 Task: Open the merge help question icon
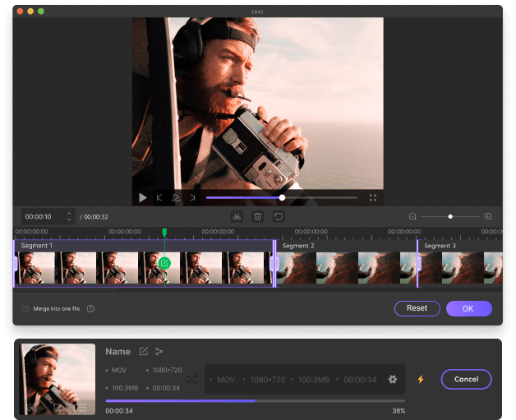[90, 309]
